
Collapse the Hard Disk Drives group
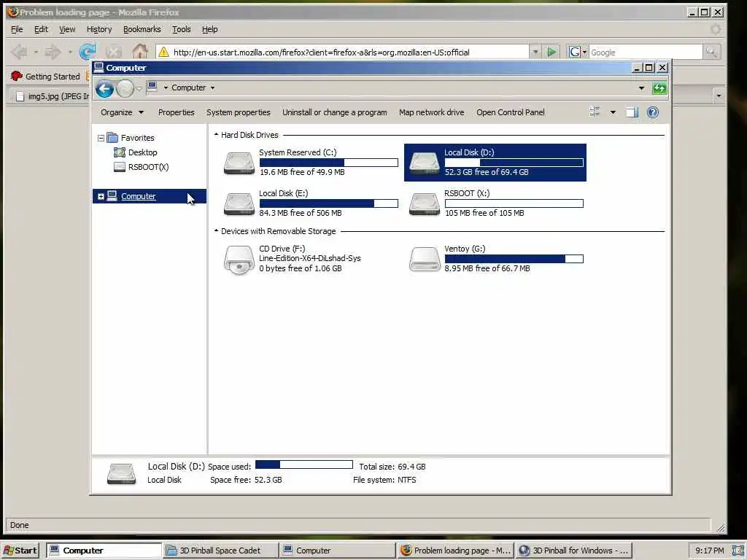pos(216,135)
